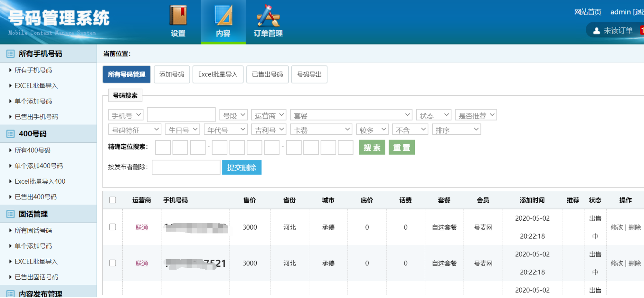Click the blue 提交删除 button

[x=241, y=168]
